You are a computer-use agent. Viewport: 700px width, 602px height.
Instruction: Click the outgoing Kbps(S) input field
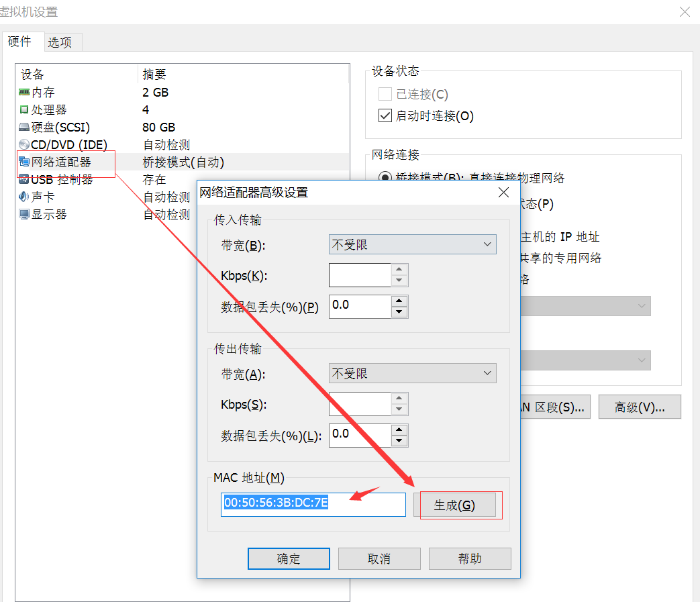(x=360, y=404)
